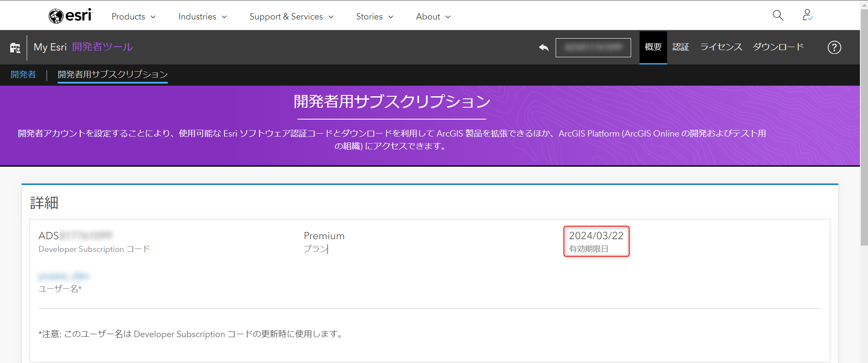Image resolution: width=868 pixels, height=363 pixels.
Task: Click the My Esri title link
Action: pos(50,47)
